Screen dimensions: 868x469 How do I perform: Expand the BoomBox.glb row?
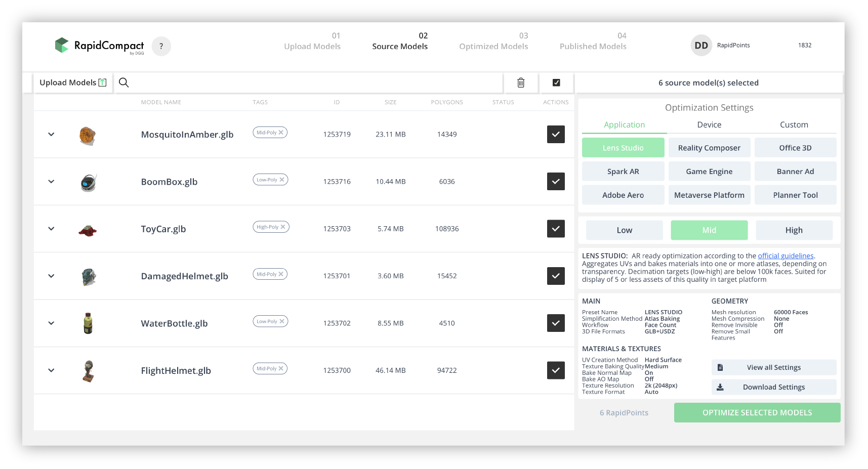tap(51, 181)
